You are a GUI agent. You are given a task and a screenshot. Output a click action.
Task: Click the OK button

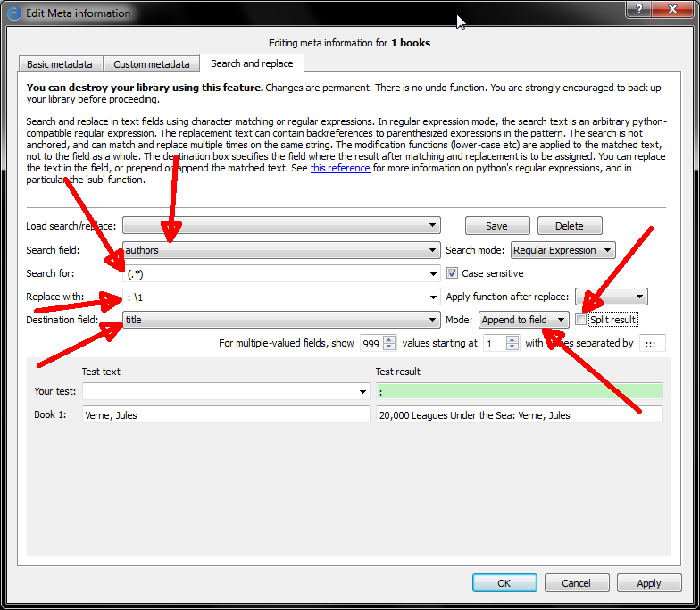[x=504, y=582]
